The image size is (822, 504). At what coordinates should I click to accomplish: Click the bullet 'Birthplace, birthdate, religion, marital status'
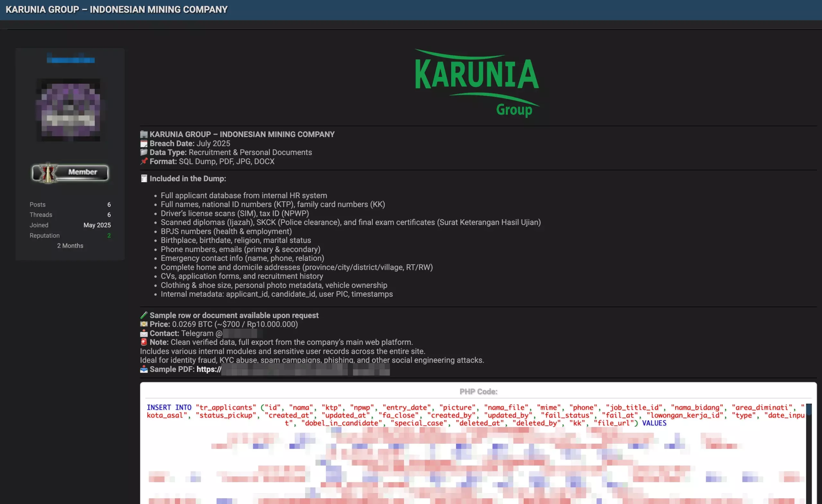pyautogui.click(x=236, y=240)
